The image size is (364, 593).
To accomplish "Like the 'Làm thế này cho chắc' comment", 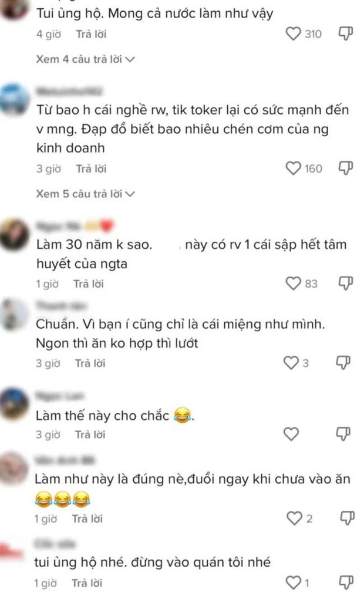I will click(291, 434).
